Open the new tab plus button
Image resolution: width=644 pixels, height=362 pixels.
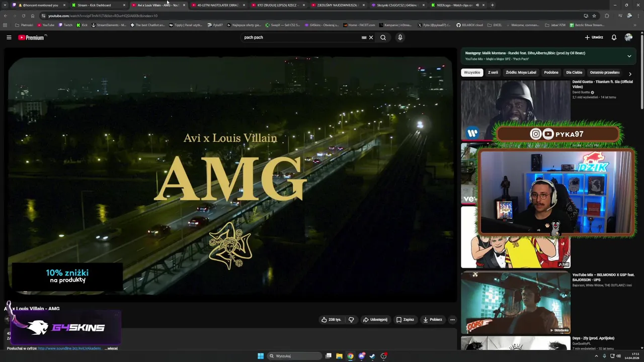point(492,5)
